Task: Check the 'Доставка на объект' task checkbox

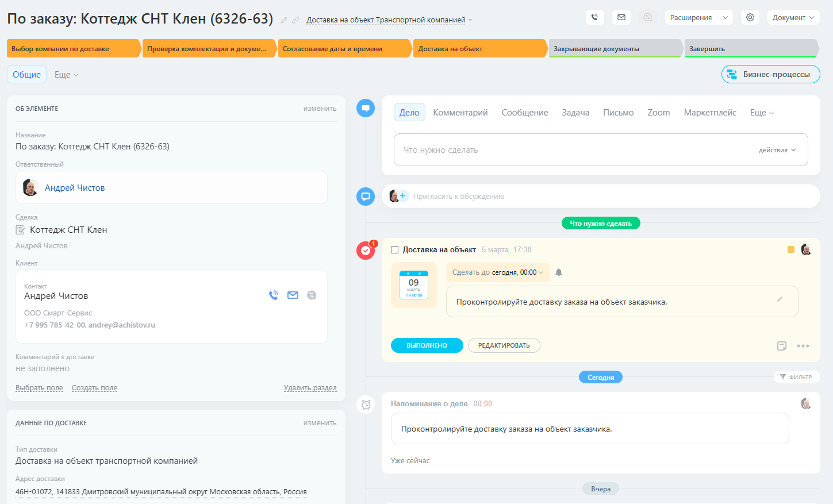Action: pyautogui.click(x=395, y=250)
